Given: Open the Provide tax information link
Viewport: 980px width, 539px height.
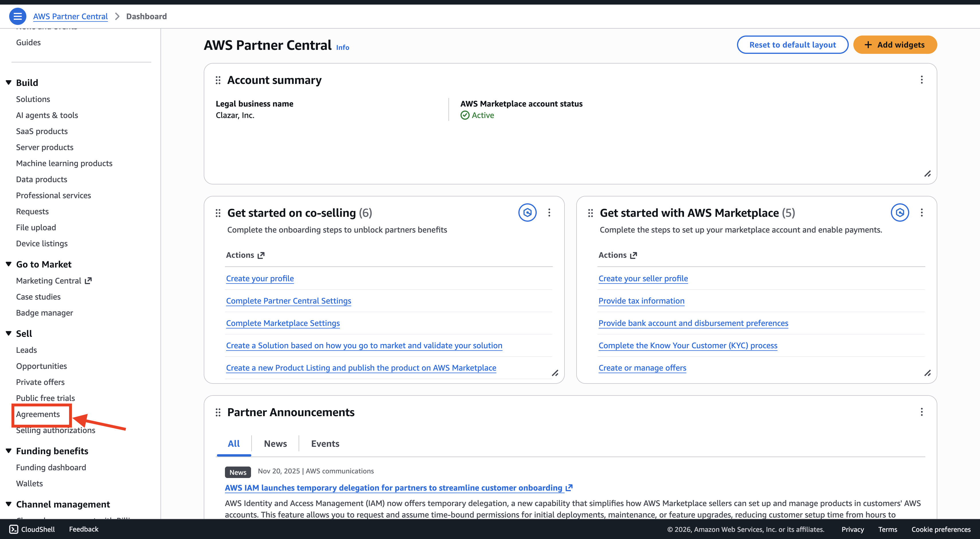Looking at the screenshot, I should pos(641,301).
